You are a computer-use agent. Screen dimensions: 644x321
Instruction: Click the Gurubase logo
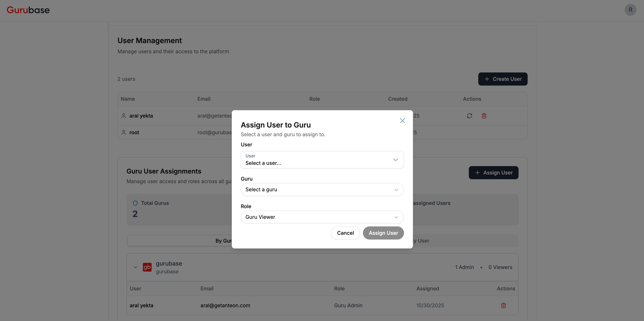(x=28, y=10)
